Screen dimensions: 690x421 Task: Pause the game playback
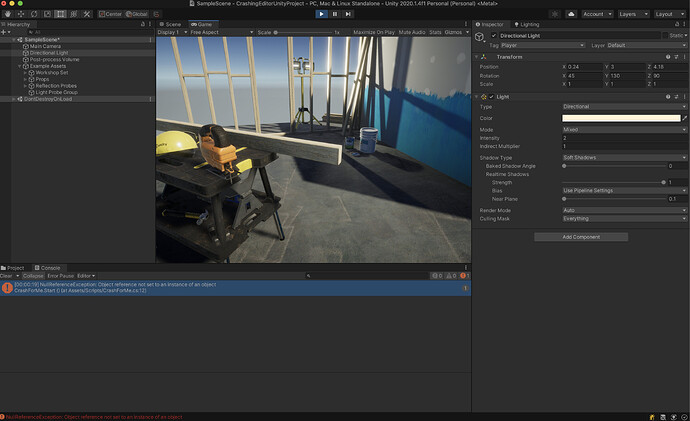point(335,14)
